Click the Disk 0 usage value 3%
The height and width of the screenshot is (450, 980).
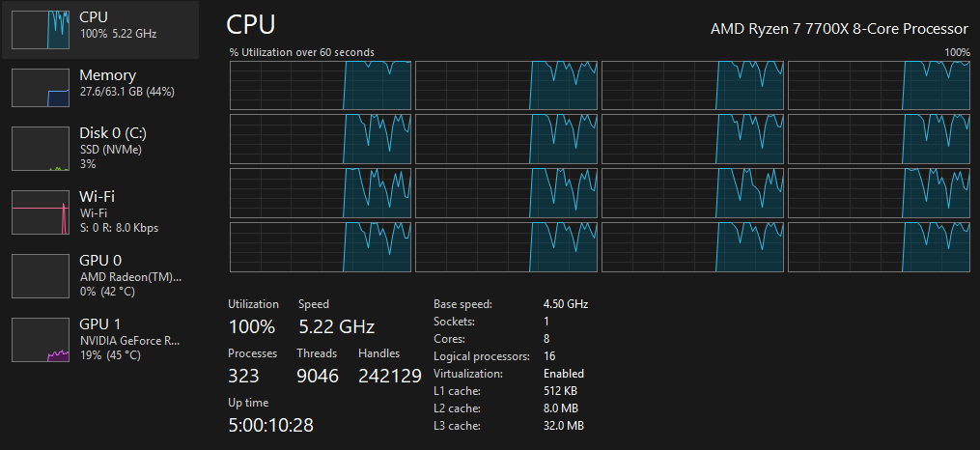(x=88, y=164)
